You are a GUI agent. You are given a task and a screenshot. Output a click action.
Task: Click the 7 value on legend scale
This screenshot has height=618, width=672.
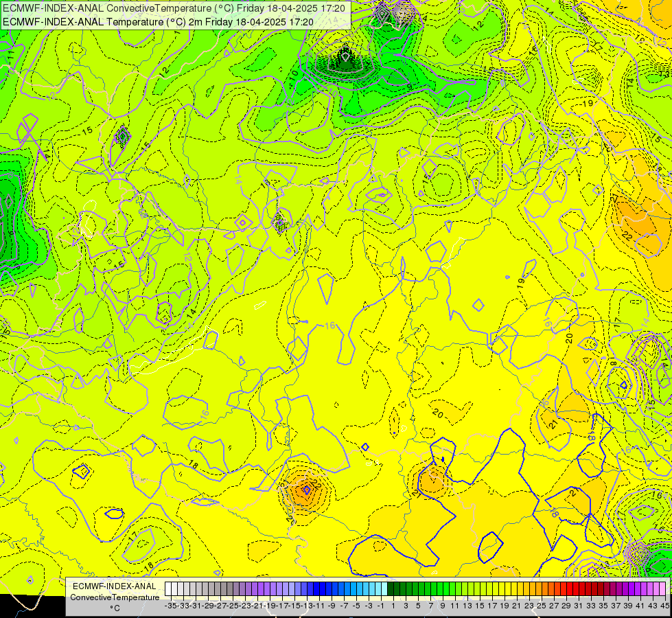pyautogui.click(x=430, y=606)
